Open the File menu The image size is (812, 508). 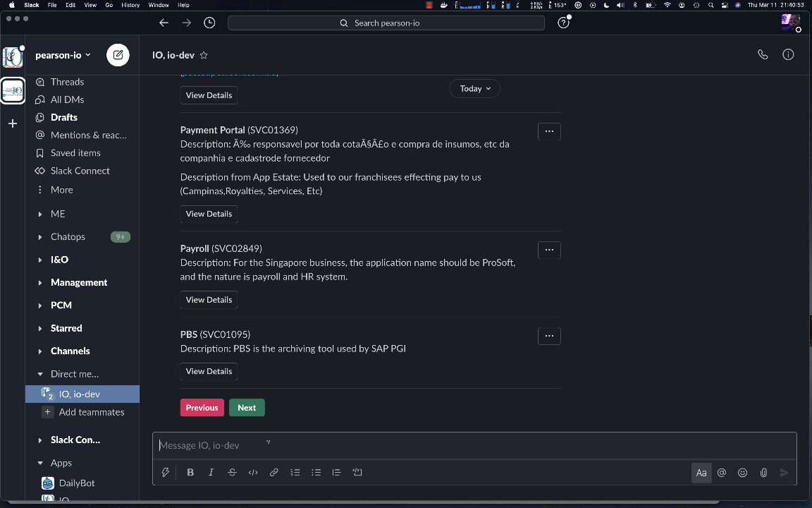52,5
